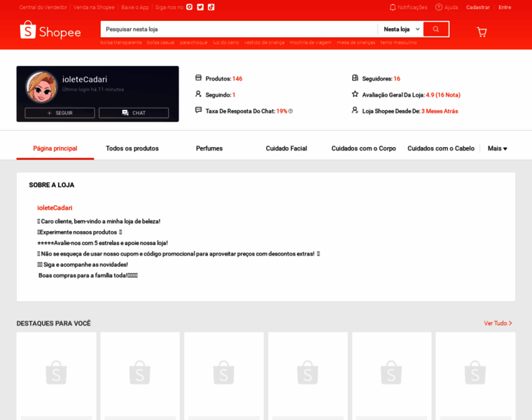Click the help question mark icon
Image resolution: width=532 pixels, height=420 pixels.
(x=439, y=7)
